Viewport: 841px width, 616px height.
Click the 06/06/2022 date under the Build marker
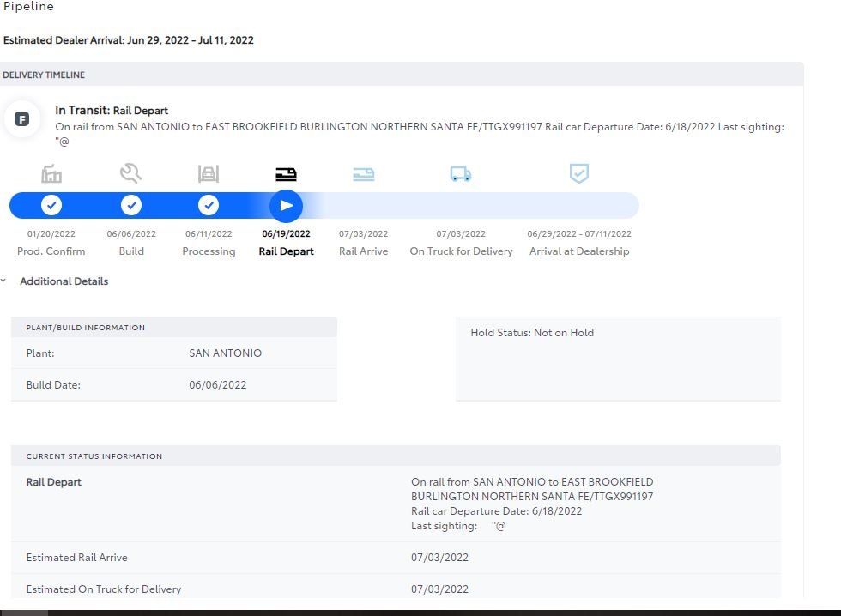tap(130, 233)
